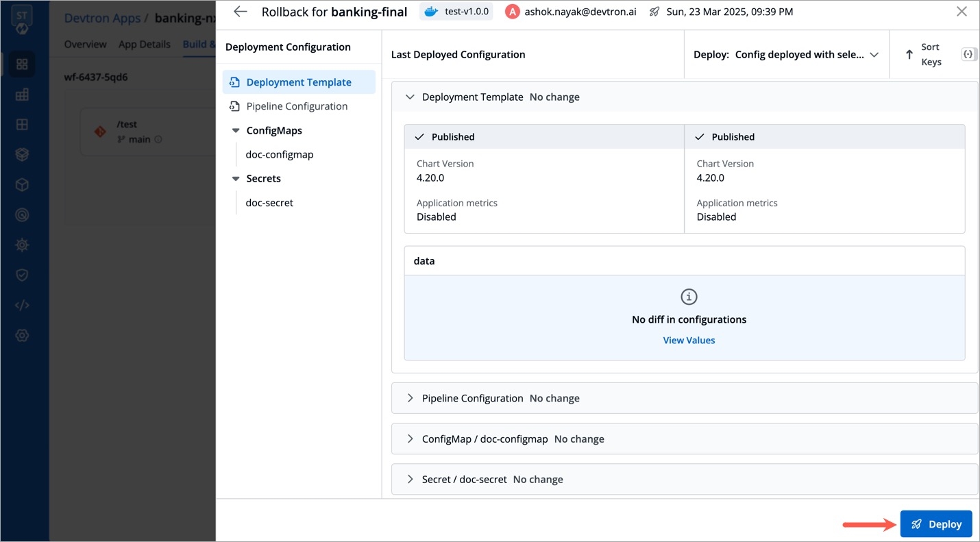Click the Devtron Apps breadcrumb link
The image size is (980, 542).
coord(102,18)
